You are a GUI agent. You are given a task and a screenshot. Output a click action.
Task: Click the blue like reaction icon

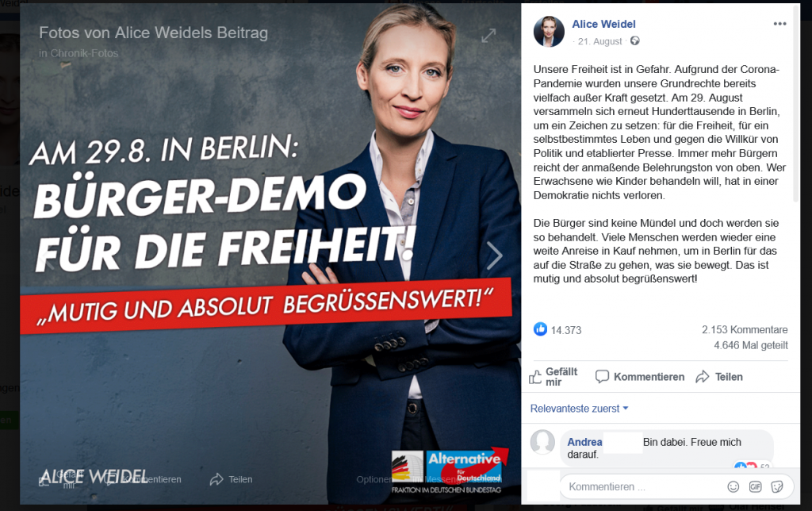(x=540, y=329)
